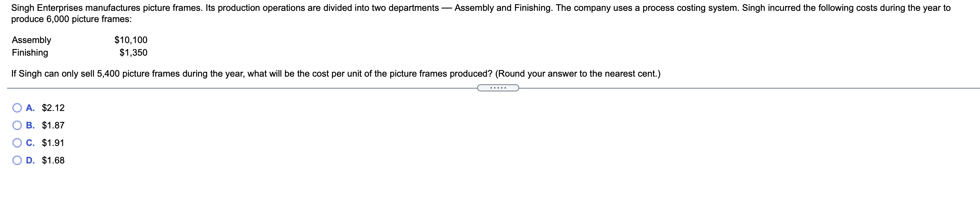Select radio button for option A
The height and width of the screenshot is (224, 980).
click(17, 108)
